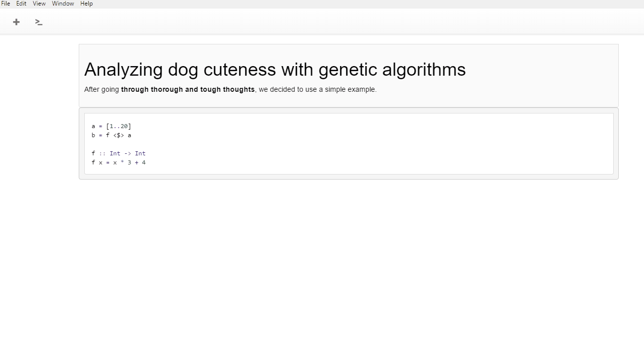
Task: Click the 'After going' paragraph text
Action: click(x=230, y=89)
